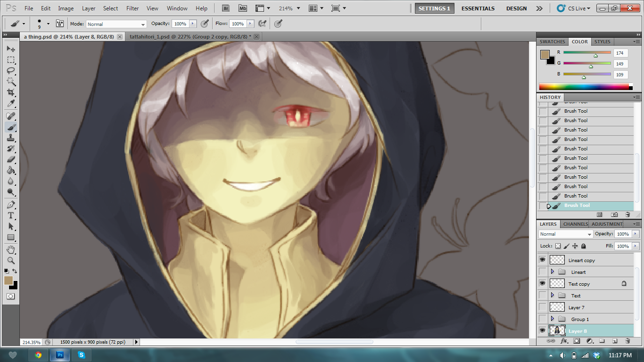The image size is (644, 362).
Task: Select the Dodge tool
Action: (11, 192)
